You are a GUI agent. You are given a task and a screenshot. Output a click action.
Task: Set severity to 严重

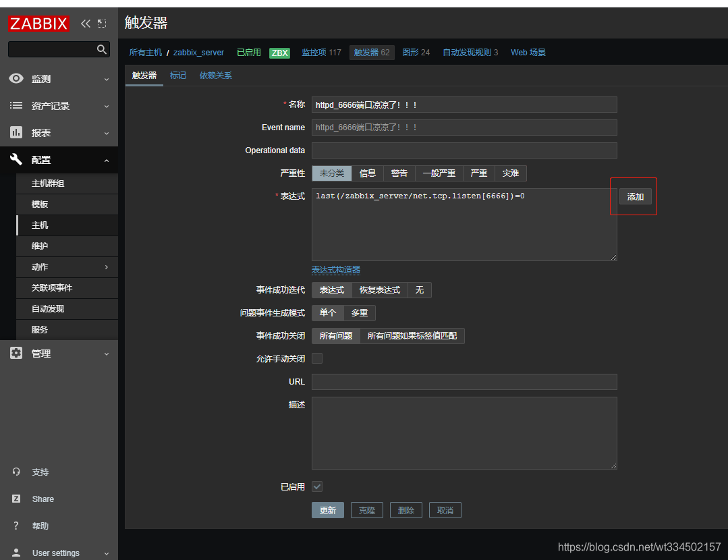click(478, 173)
